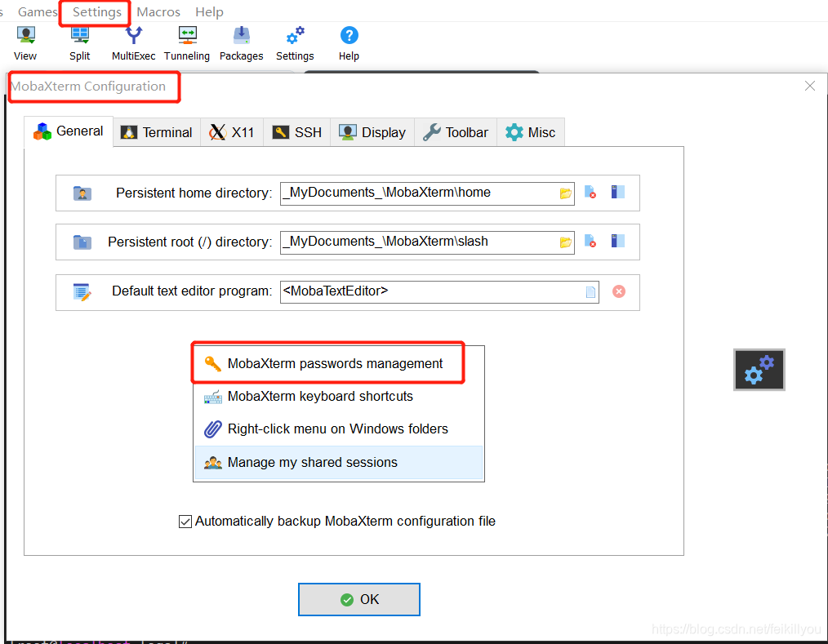Viewport: 828px width, 644px height.
Task: Switch to the Toolbar tab
Action: 456,132
